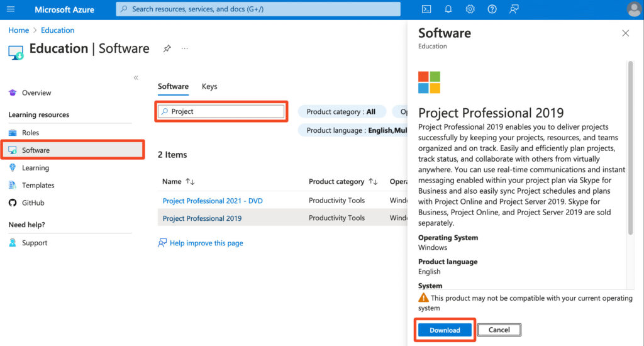Open the more options ellipsis beside the title
The height and width of the screenshot is (346, 644).
185,48
